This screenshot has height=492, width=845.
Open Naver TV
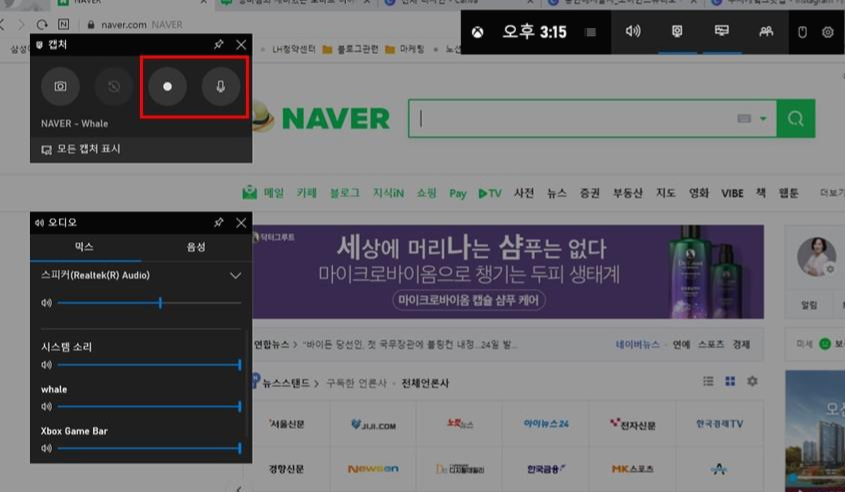(x=490, y=193)
